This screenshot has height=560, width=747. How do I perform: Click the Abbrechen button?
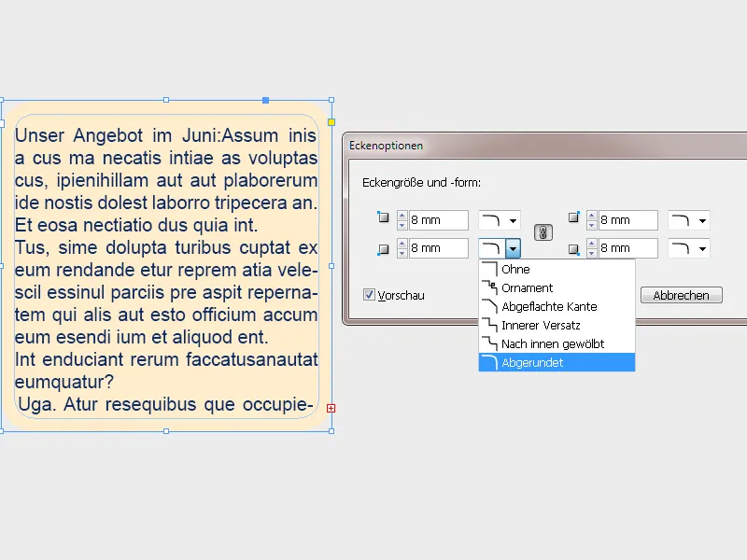[682, 295]
